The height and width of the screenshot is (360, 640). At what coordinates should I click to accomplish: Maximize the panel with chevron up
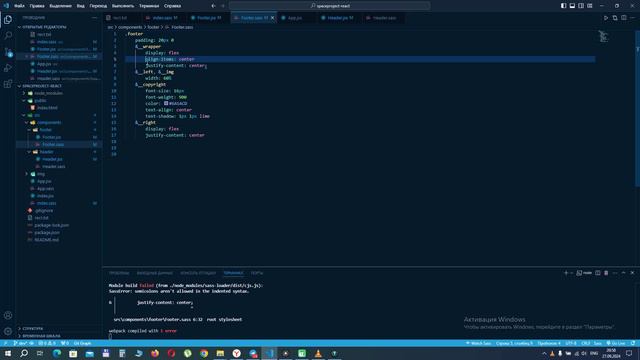pos(623,273)
